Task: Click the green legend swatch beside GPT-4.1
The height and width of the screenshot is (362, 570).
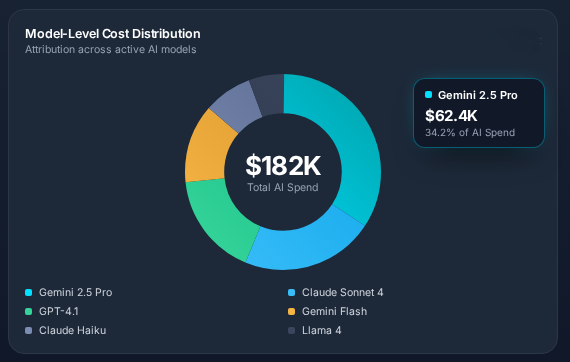Action: 29,311
